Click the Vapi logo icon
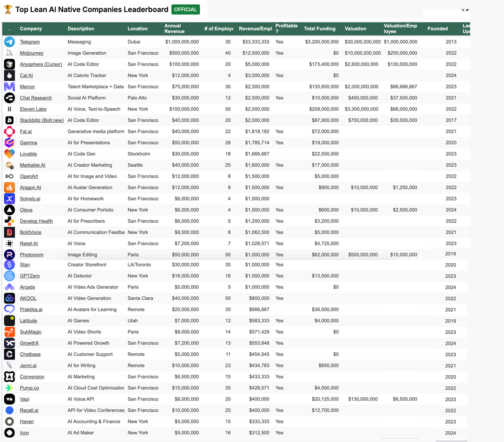Viewport: 504px width, 442px height. tap(9, 399)
